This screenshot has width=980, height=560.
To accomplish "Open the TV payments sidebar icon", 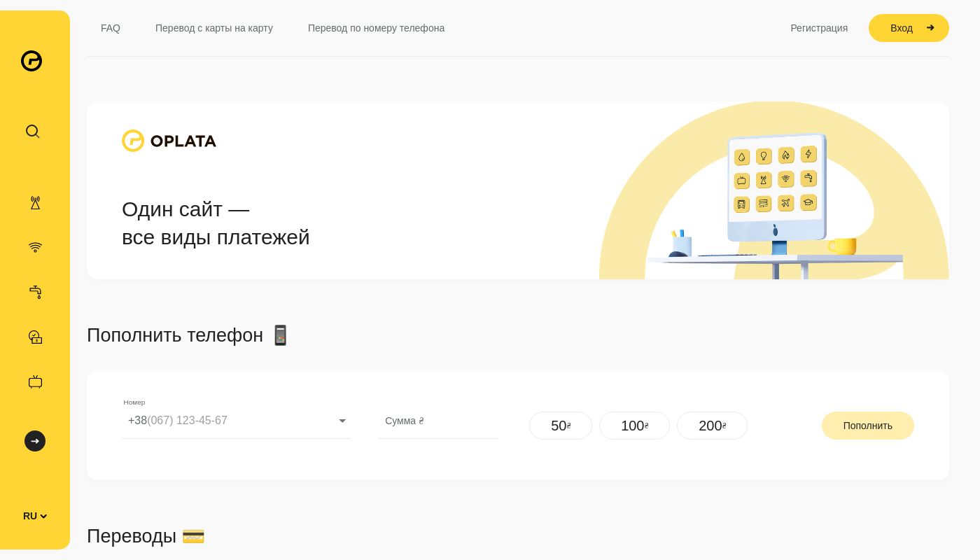I will click(35, 381).
